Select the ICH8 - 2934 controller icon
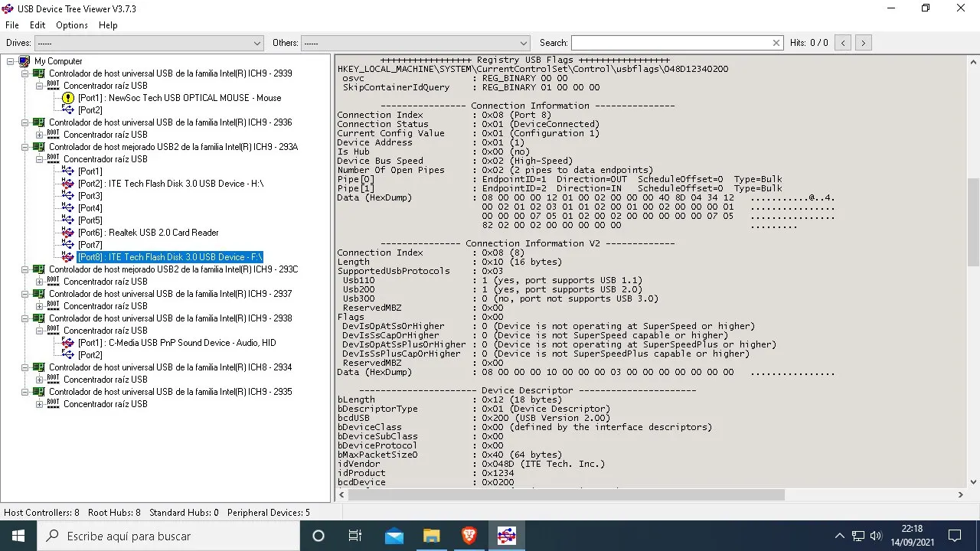Screen dimensions: 980x551 click(x=39, y=367)
